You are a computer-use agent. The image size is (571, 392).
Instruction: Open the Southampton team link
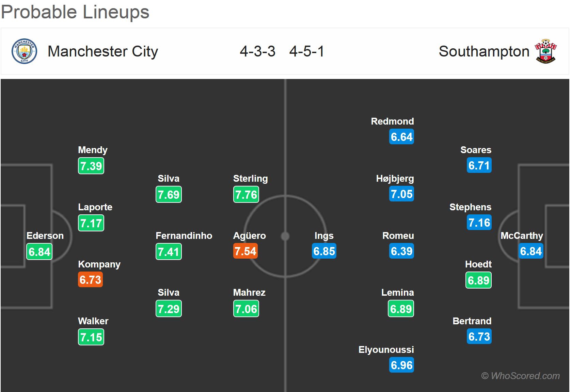coord(484,51)
